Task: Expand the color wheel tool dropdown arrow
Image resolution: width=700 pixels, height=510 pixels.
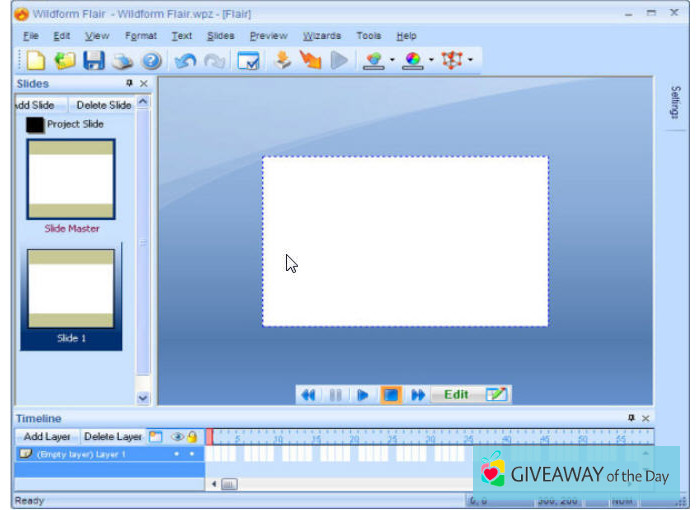Action: pyautogui.click(x=432, y=61)
